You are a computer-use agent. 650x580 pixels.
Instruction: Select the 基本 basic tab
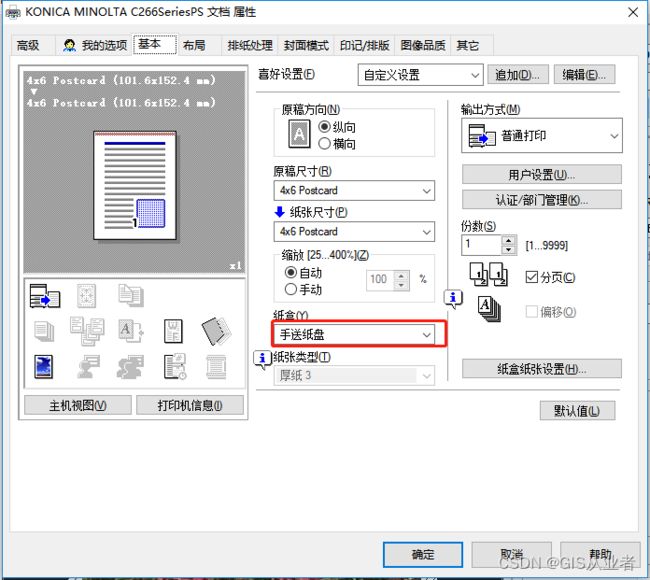coord(155,44)
